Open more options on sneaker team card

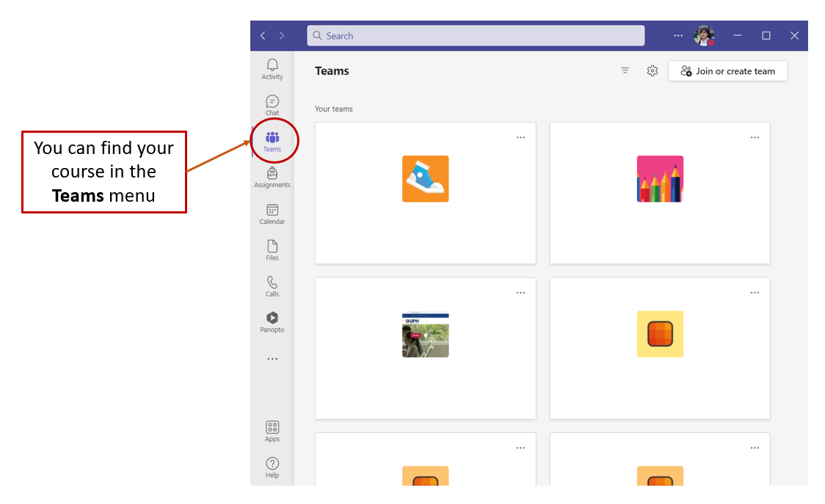click(x=520, y=137)
